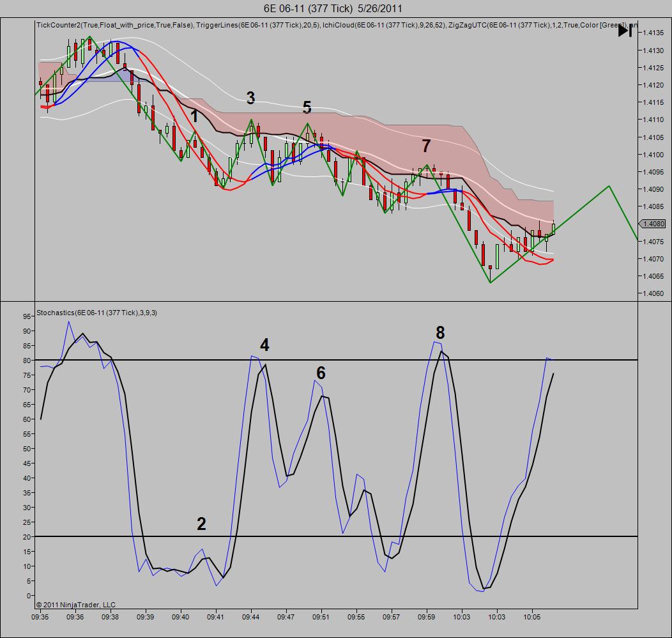Click price axis value 1.4120

(x=653, y=85)
